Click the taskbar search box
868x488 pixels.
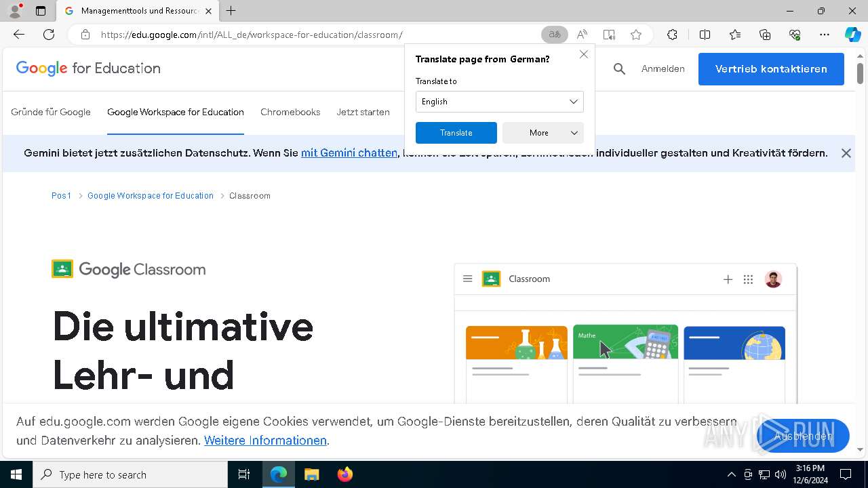coord(130,474)
